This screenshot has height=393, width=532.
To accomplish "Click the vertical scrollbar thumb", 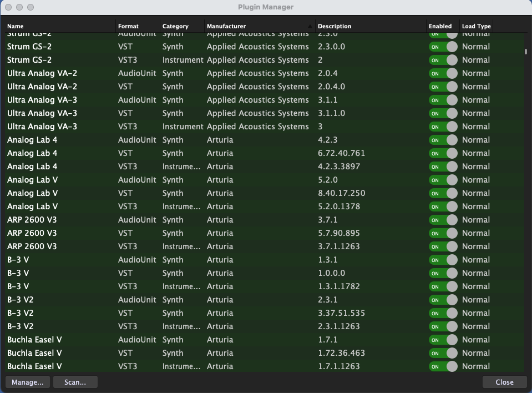I will point(526,52).
